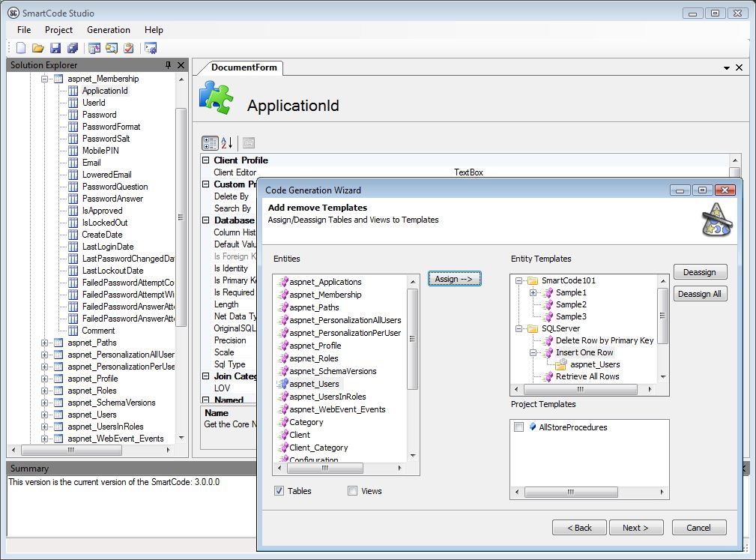This screenshot has height=560, width=756.
Task: Click the folder with magnifier toolbar icon
Action: 112,48
